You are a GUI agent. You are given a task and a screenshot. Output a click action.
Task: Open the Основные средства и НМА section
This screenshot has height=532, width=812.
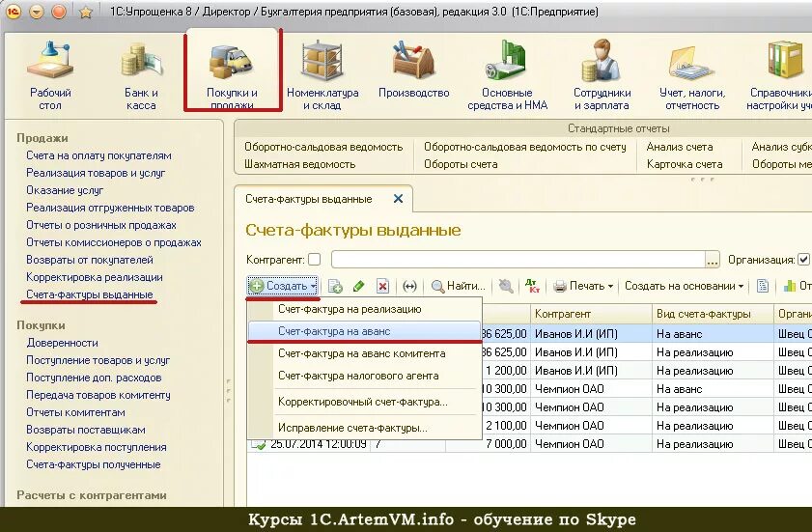coord(507,75)
